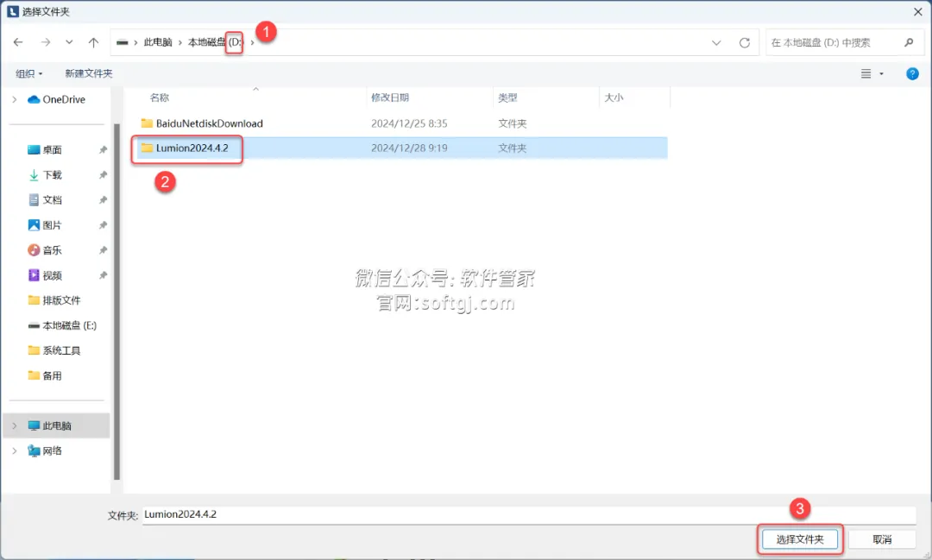
Task: Select 网络 in the sidebar
Action: [45, 450]
